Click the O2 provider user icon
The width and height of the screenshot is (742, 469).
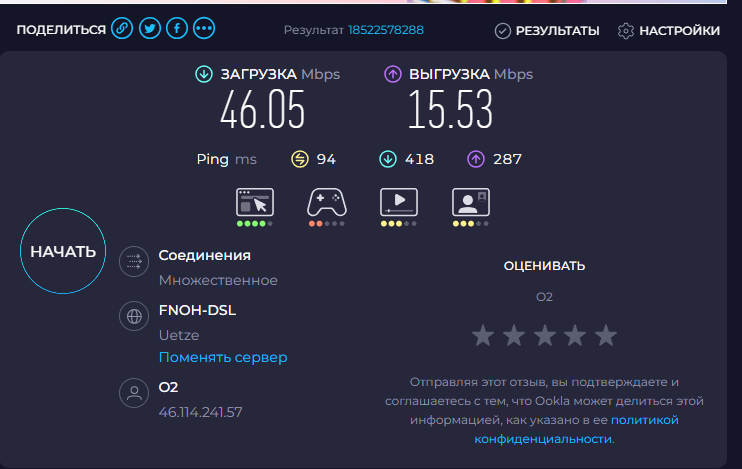point(133,394)
